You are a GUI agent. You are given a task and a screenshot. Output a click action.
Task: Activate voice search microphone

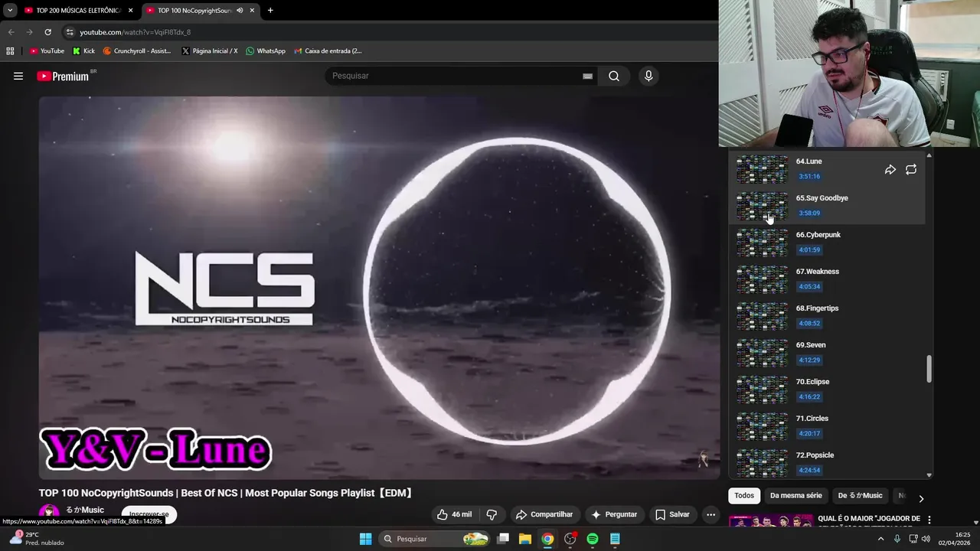click(x=648, y=76)
